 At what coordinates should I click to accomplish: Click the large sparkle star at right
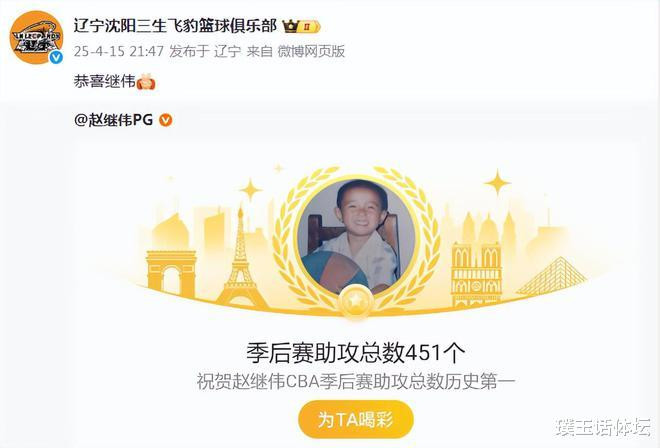click(x=497, y=183)
